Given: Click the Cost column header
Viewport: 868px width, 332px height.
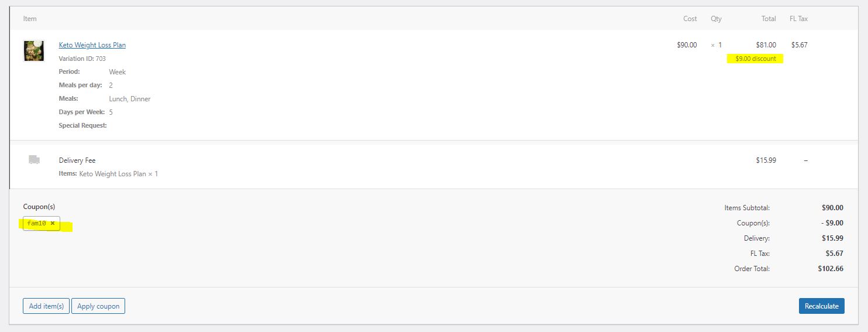Looking at the screenshot, I should click(690, 19).
